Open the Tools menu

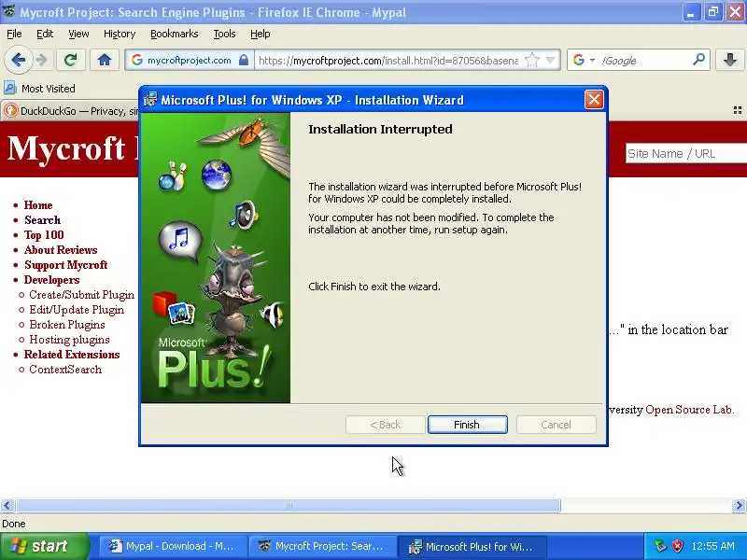point(224,34)
